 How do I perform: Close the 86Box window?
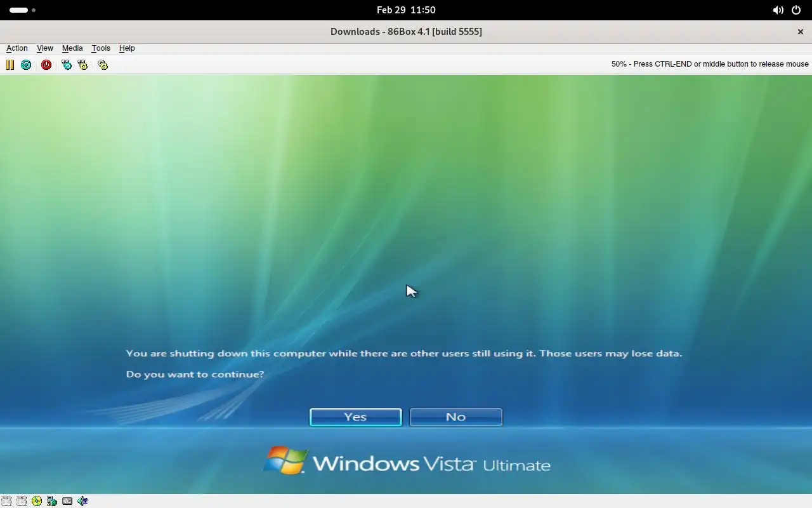coord(800,32)
